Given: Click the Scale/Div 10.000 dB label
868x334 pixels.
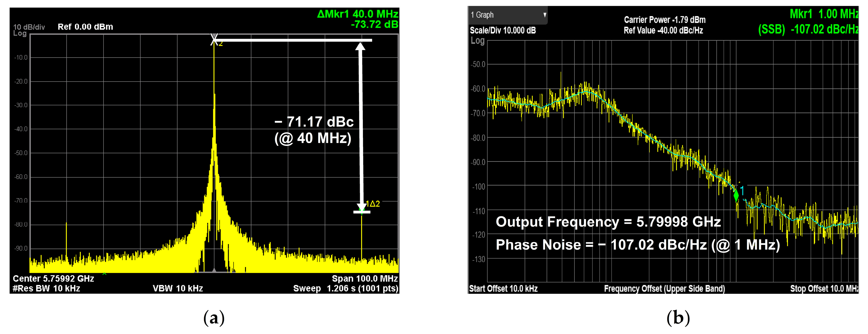Looking at the screenshot, I should (503, 30).
